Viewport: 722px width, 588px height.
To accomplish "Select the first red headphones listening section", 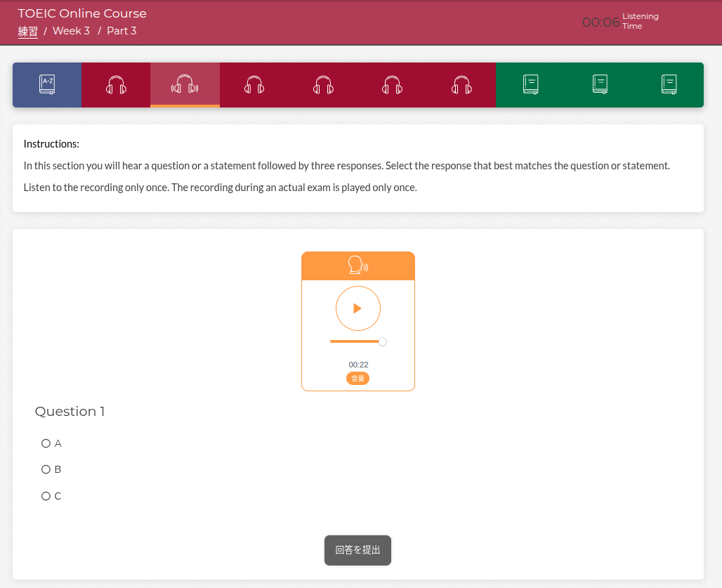I will 116,85.
